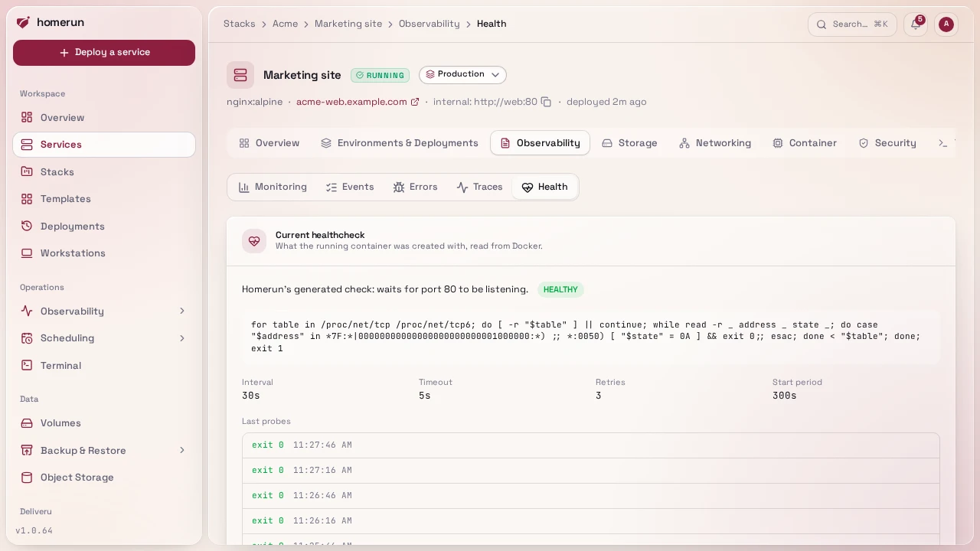Click the RUNNING status badge
980x551 pixels.
[x=380, y=76]
